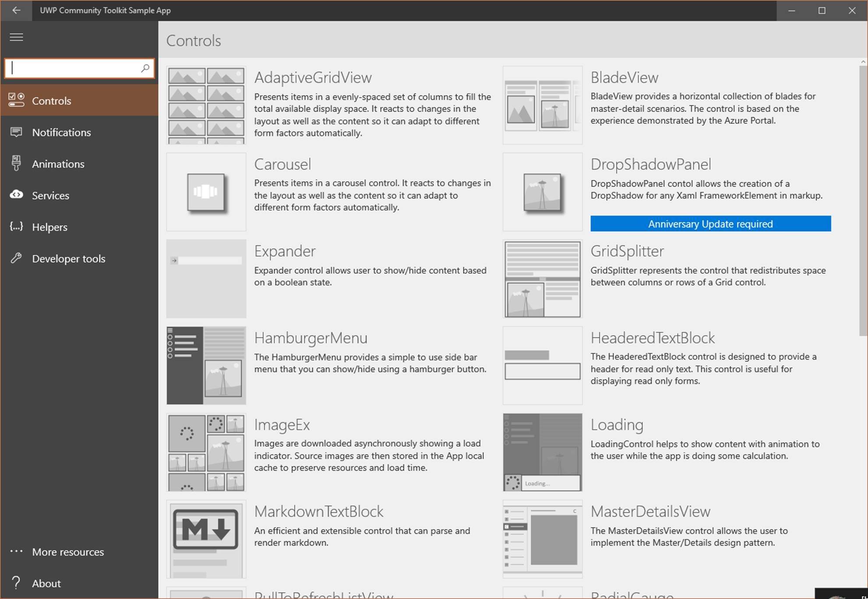The image size is (868, 599).
Task: Click the Animations brush icon
Action: point(16,163)
